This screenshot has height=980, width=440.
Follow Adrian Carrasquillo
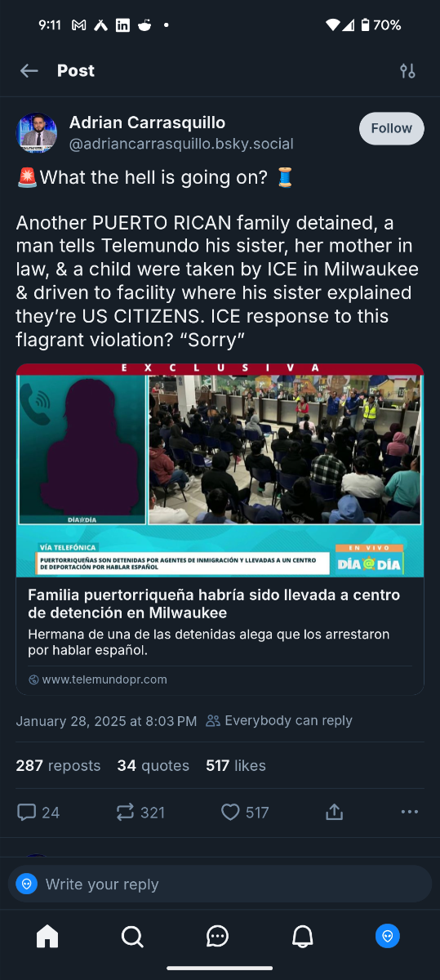click(x=392, y=128)
